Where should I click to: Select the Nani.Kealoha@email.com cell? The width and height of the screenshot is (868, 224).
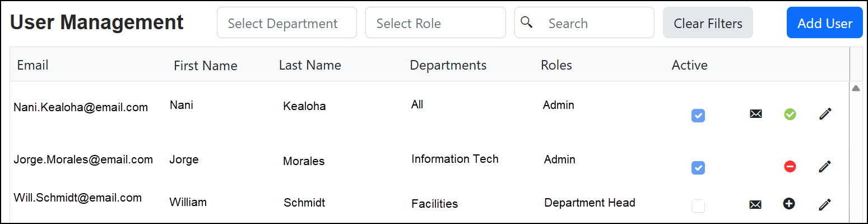pos(81,107)
